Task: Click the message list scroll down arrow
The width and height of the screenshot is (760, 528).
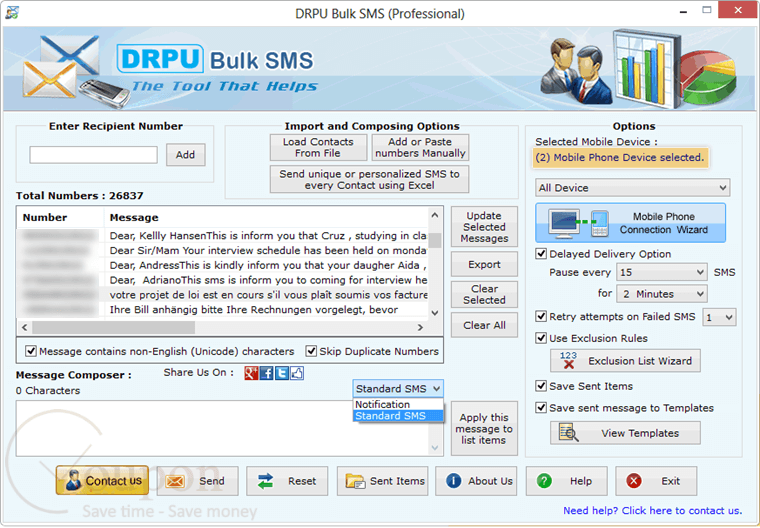Action: (x=435, y=313)
